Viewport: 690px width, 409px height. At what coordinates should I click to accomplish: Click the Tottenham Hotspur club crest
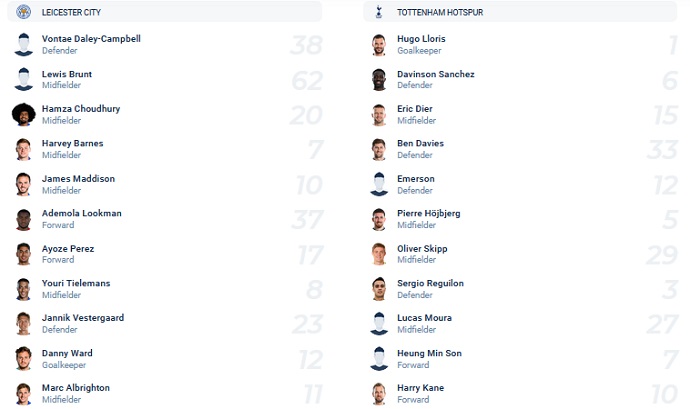click(378, 12)
